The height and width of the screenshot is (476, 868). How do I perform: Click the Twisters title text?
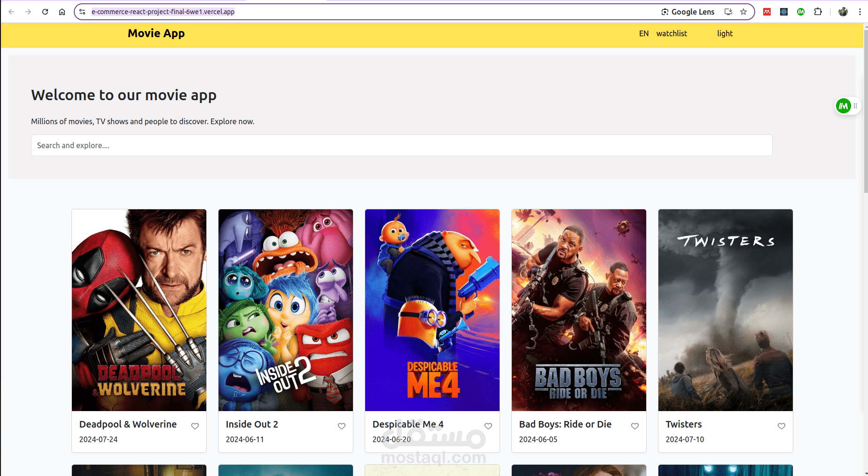pos(684,424)
